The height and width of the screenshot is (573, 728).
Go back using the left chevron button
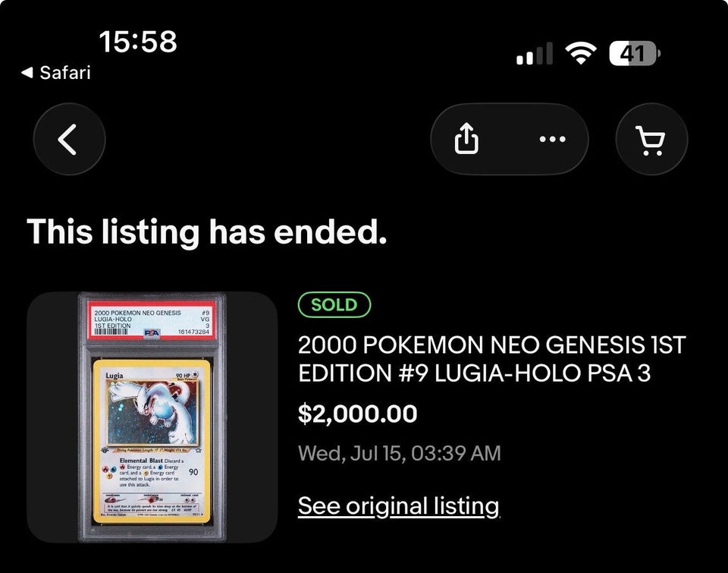[69, 139]
